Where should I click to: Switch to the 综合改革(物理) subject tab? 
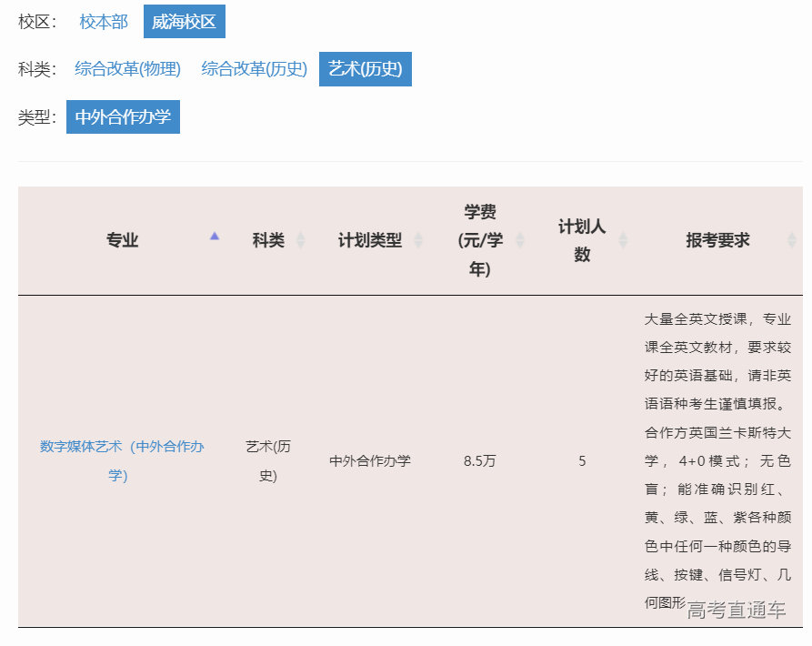point(128,68)
